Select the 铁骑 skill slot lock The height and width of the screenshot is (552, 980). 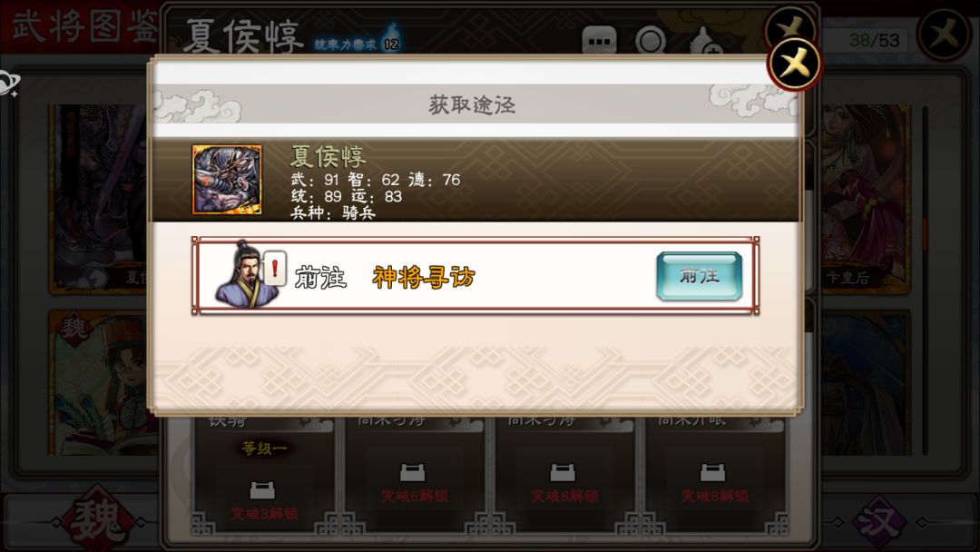pos(262,491)
